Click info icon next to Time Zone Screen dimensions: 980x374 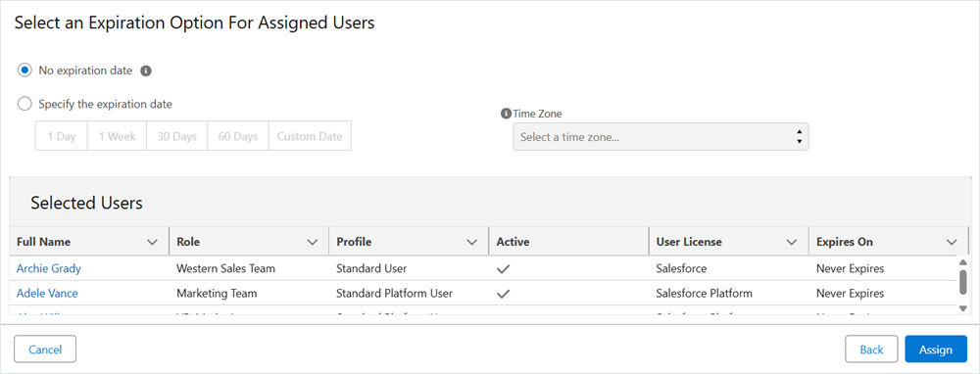tap(507, 114)
